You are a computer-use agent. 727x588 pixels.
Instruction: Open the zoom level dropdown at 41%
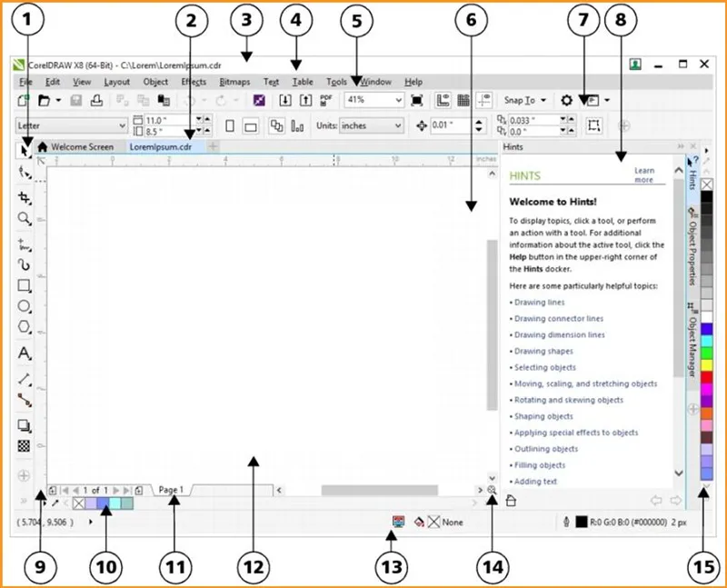(397, 100)
